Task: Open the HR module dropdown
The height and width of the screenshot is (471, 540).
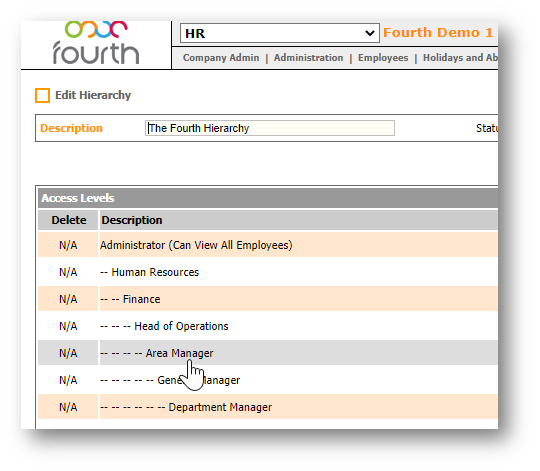Action: (x=280, y=33)
